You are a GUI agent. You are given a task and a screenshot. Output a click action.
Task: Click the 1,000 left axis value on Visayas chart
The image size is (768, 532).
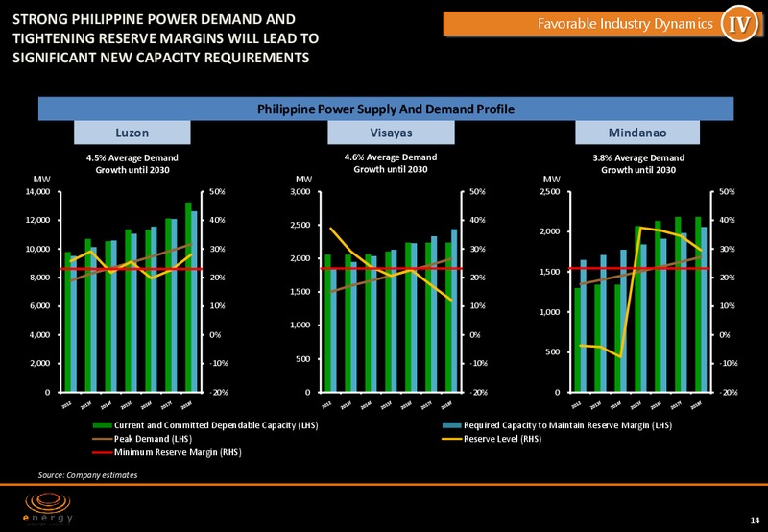pyautogui.click(x=300, y=326)
